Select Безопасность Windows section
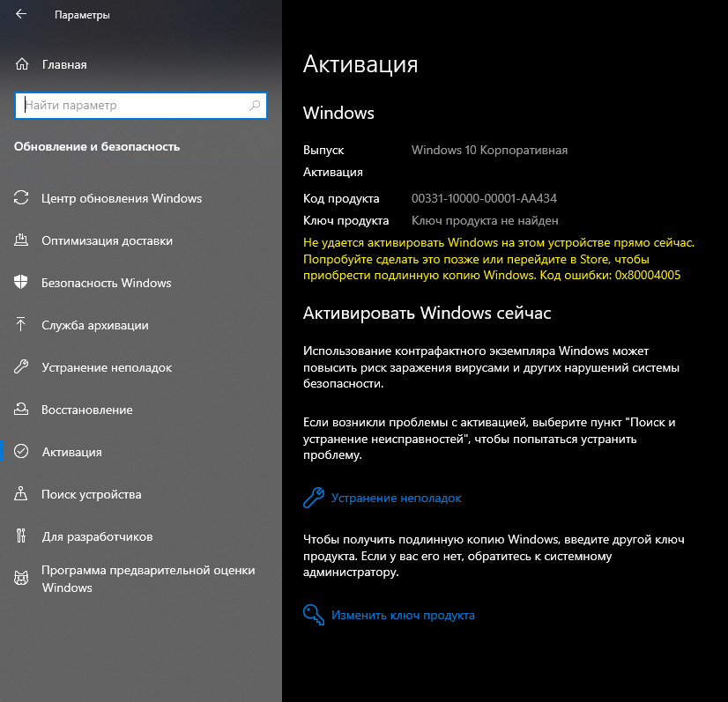 click(107, 283)
